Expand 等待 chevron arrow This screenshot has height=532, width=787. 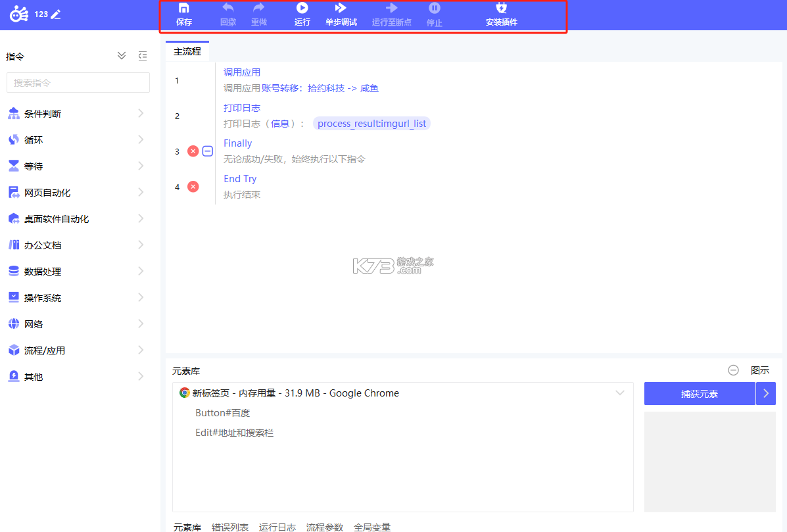(141, 166)
